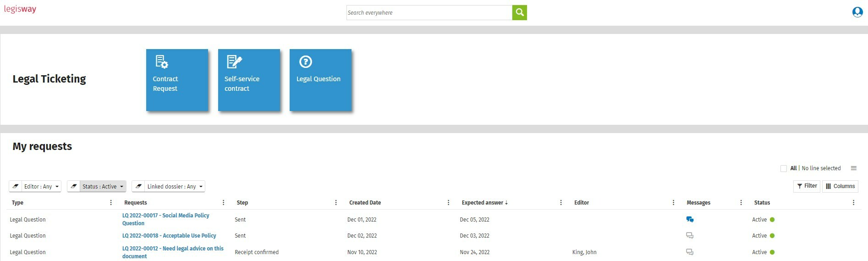Open the Self-service contract tile

coord(249,80)
